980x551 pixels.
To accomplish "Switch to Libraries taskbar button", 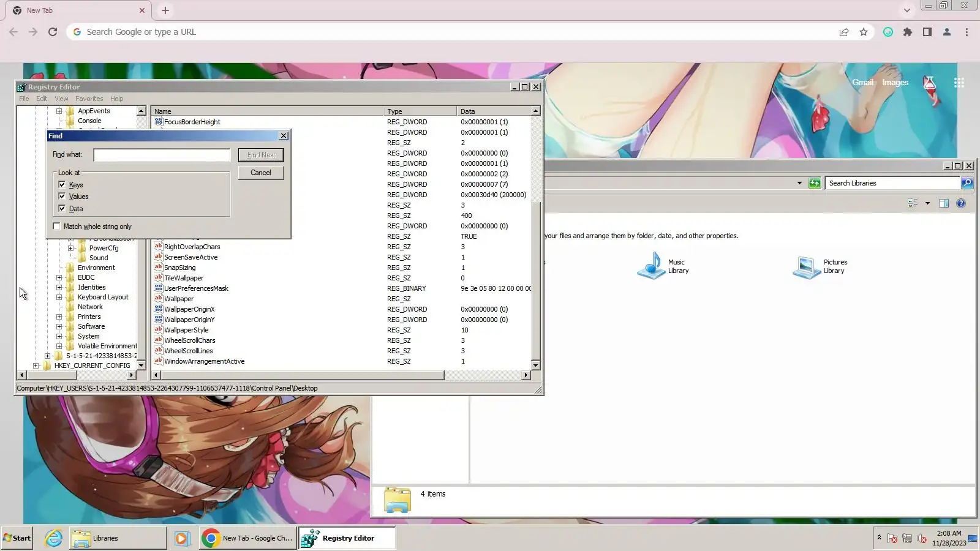I will pos(118,538).
